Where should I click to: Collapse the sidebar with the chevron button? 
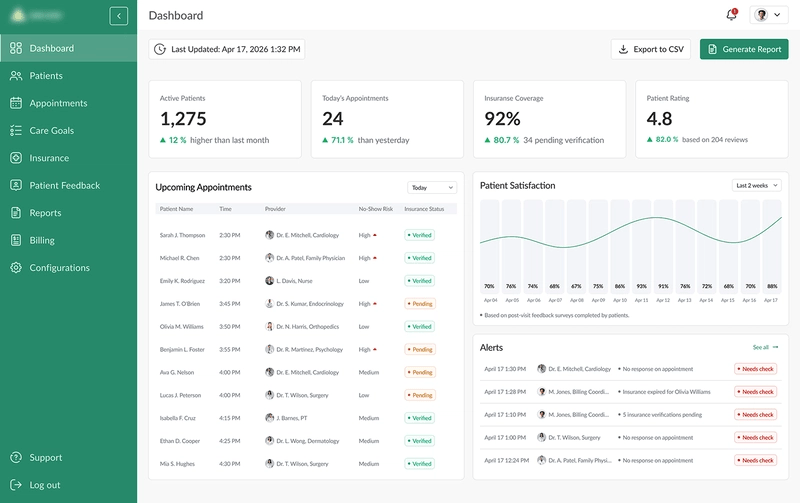pyautogui.click(x=118, y=16)
